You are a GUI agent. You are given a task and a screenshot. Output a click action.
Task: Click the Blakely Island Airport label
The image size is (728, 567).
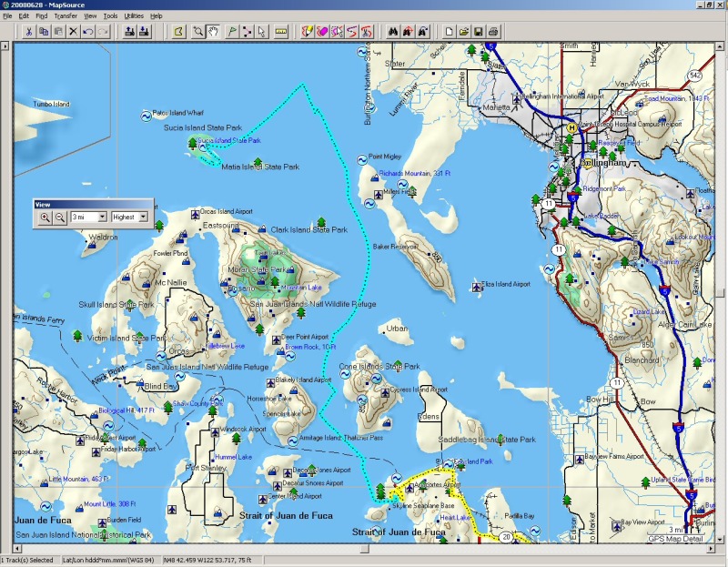[x=303, y=380]
